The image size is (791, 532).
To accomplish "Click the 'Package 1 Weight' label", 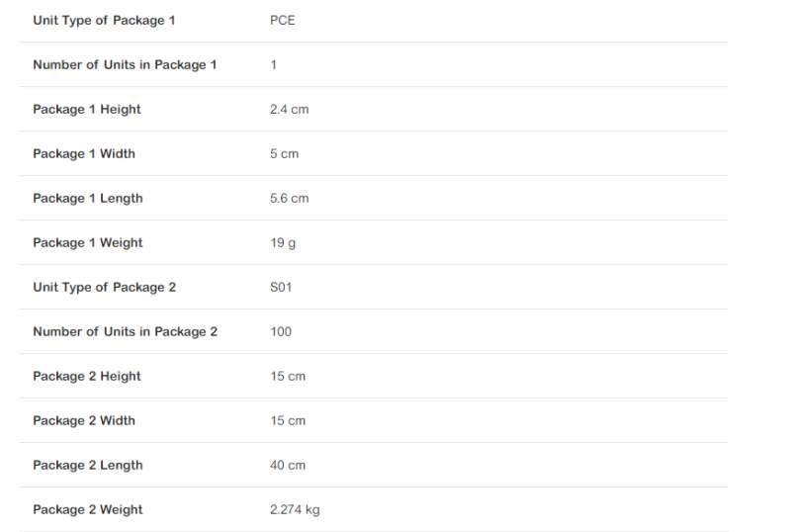I will click(x=88, y=242).
